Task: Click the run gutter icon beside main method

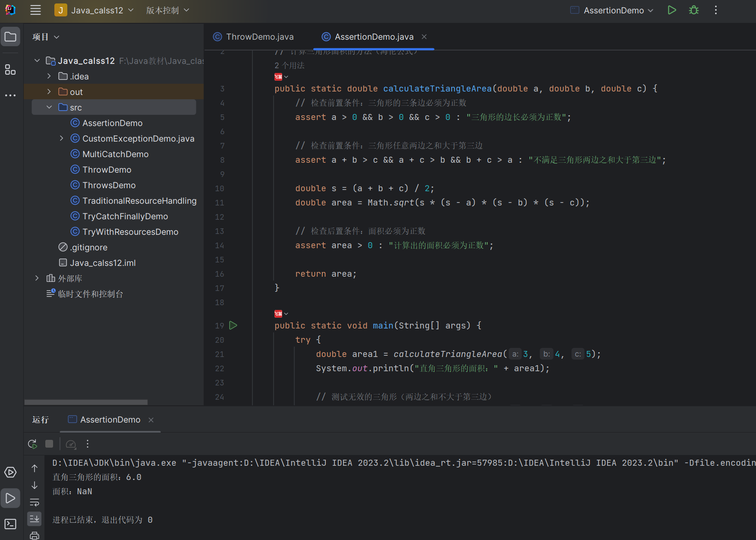Action: pyautogui.click(x=233, y=325)
